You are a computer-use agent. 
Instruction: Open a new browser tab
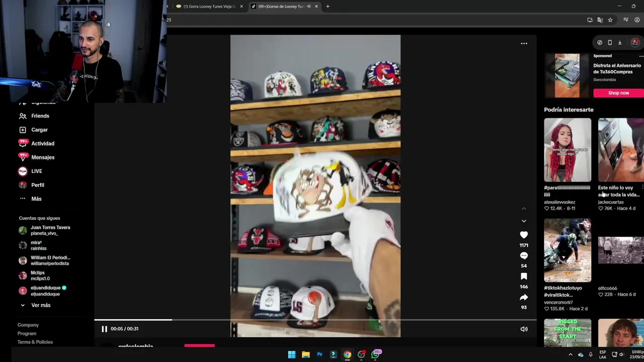pos(328,7)
